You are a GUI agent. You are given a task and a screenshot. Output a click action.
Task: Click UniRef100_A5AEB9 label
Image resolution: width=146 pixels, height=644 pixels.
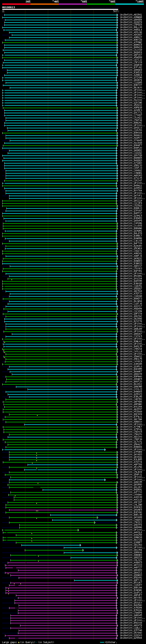(x=131, y=58)
